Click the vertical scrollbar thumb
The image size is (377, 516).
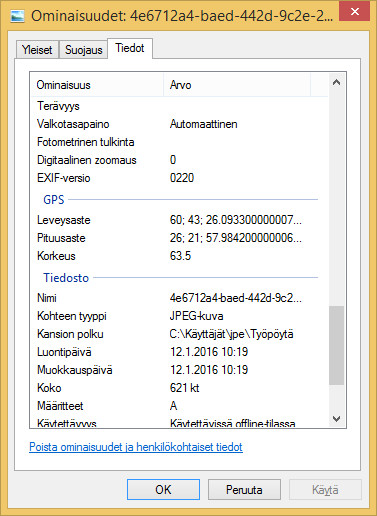tap(336, 345)
